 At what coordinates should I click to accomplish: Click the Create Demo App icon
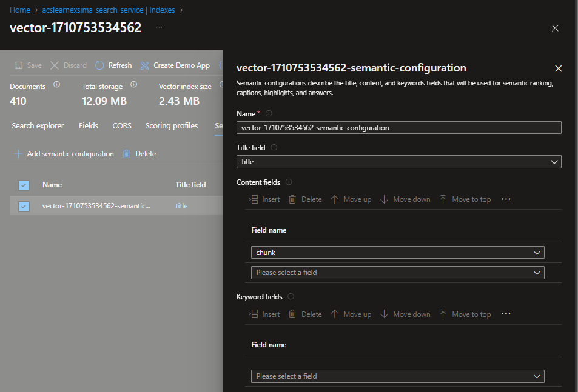[x=144, y=65]
